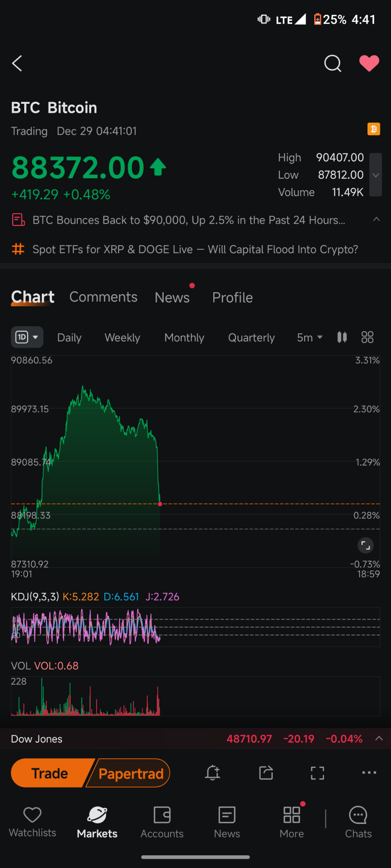Tap the D:6.561 value
Viewport: 391px width, 868px height.
tap(121, 597)
